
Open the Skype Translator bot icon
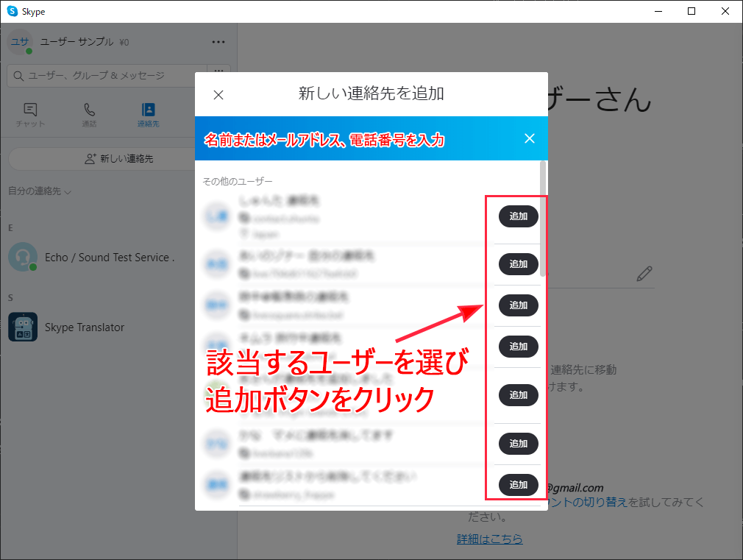click(x=23, y=327)
